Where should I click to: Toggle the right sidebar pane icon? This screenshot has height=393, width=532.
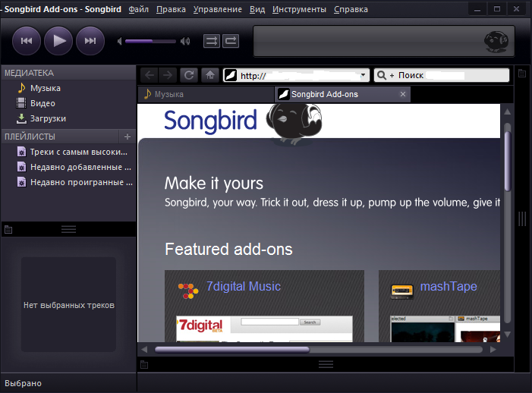point(522,73)
